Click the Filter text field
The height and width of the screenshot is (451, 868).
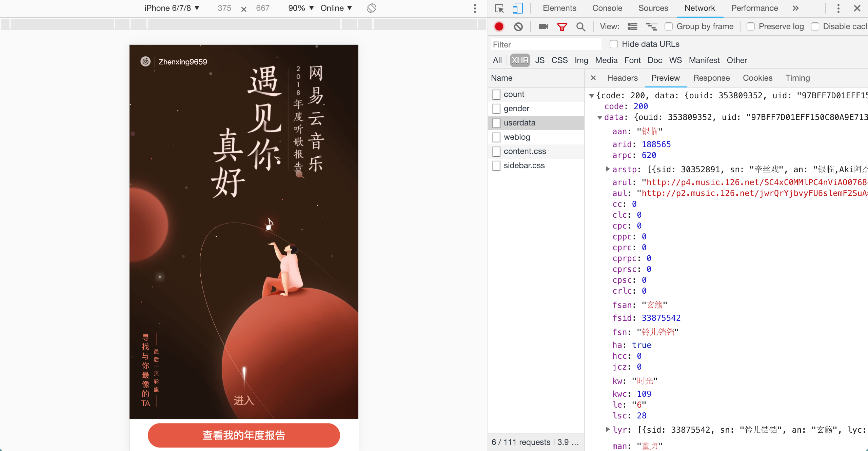tap(546, 44)
